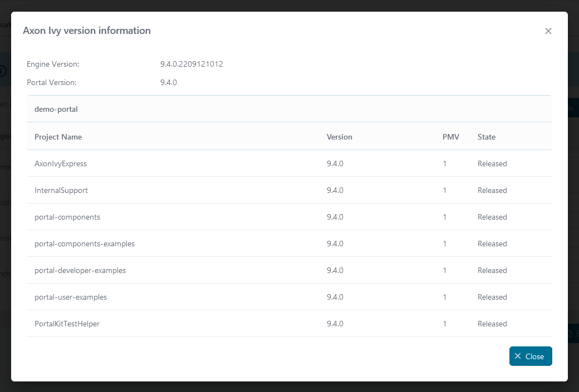Click portal-user-examples PMV value 1
This screenshot has width=579, height=392.
click(445, 297)
